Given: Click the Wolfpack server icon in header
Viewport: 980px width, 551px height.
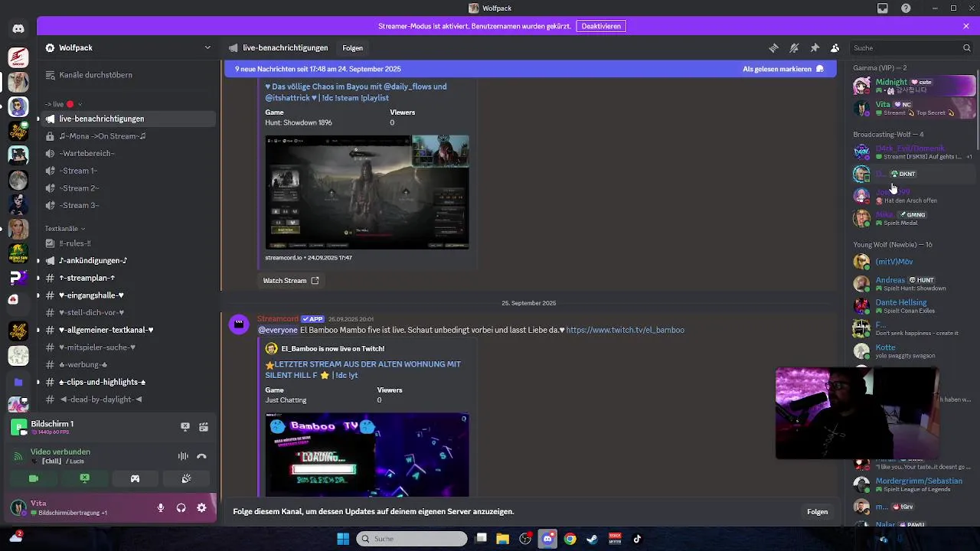Looking at the screenshot, I should pos(50,47).
